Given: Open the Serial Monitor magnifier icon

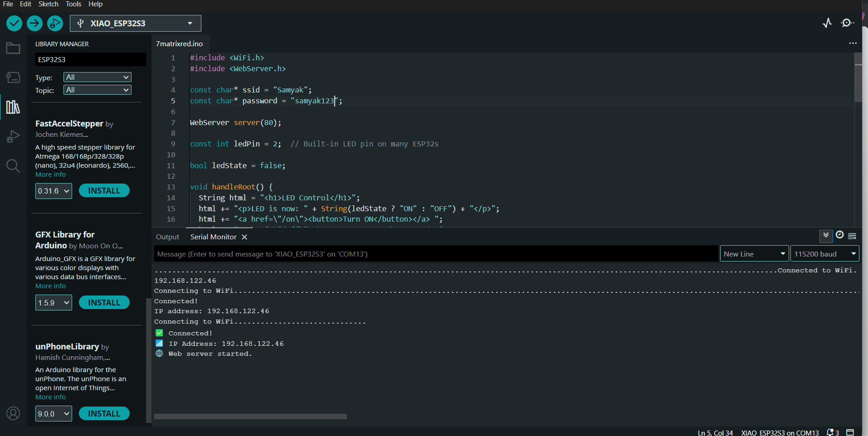Looking at the screenshot, I should (x=847, y=23).
